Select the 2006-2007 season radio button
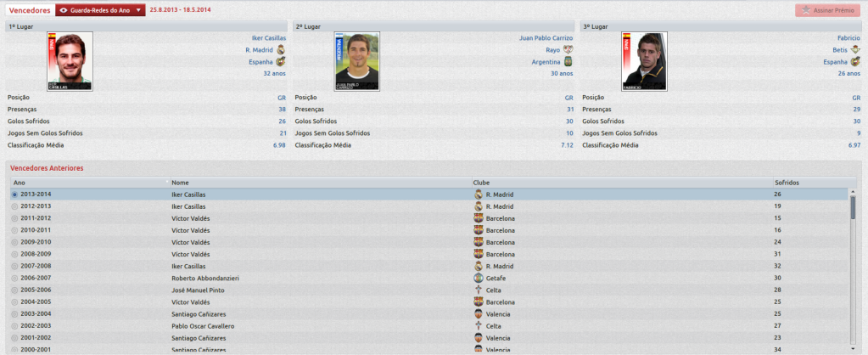This screenshot has width=868, height=355. (14, 278)
